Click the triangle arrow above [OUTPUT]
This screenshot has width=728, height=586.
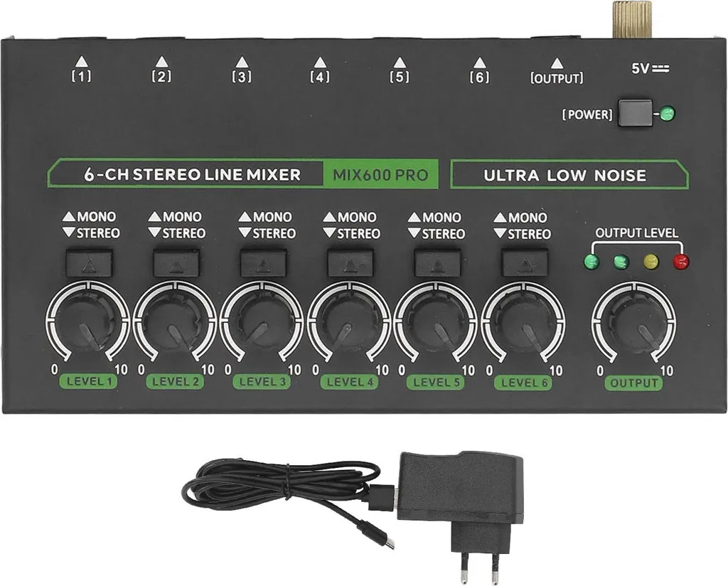click(557, 63)
